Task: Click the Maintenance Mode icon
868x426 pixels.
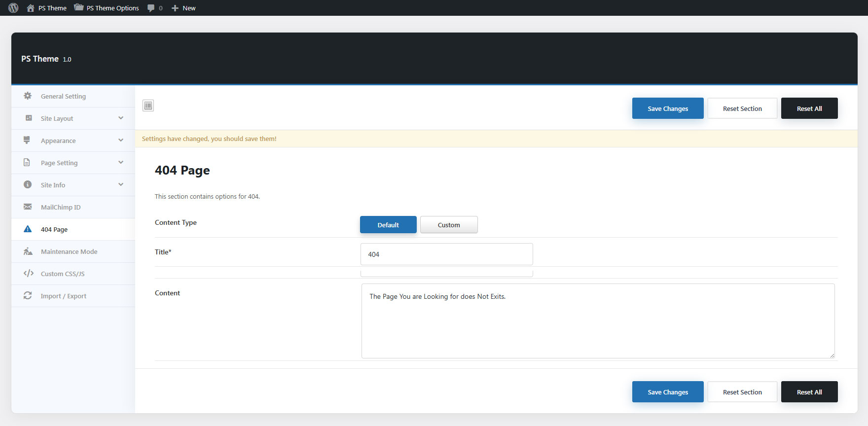Action: pyautogui.click(x=28, y=251)
